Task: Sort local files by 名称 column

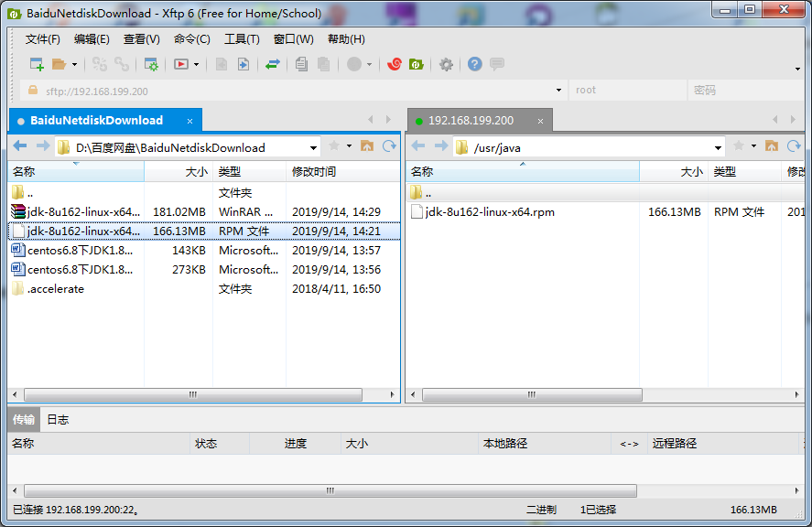Action: pyautogui.click(x=76, y=171)
